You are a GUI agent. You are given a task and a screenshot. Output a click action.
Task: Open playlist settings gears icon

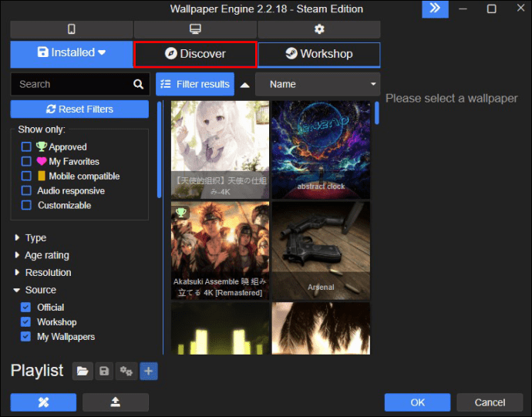[x=126, y=372]
